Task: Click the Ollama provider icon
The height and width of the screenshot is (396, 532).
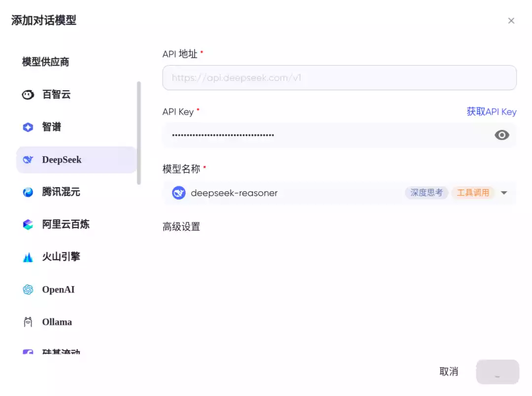Action: click(x=28, y=322)
